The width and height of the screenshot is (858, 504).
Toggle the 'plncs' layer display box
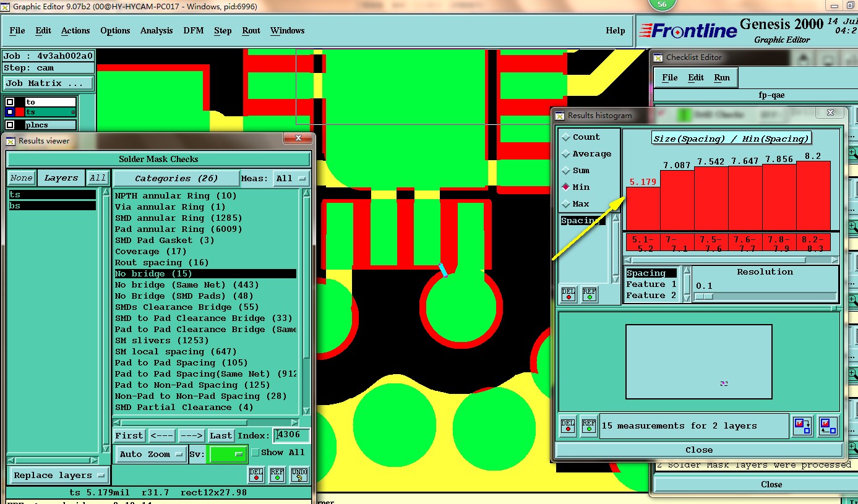click(x=10, y=124)
